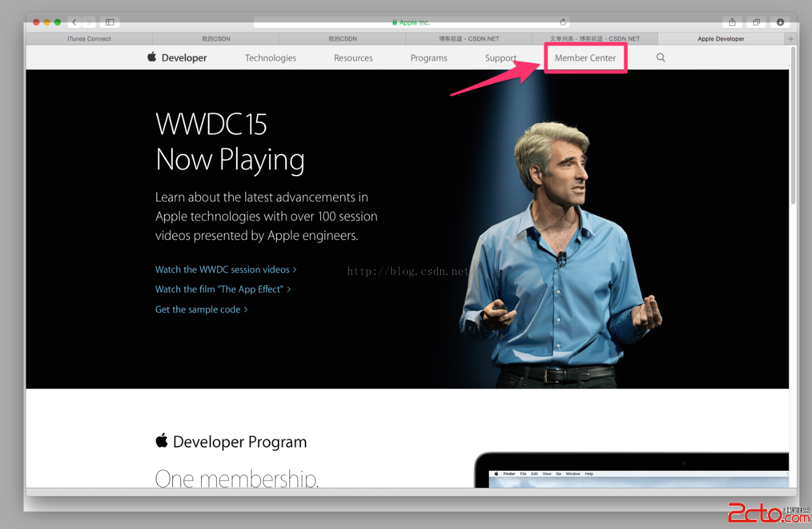Toggle the Safari sidebar button
Screen dimensions: 812x529
coord(110,22)
